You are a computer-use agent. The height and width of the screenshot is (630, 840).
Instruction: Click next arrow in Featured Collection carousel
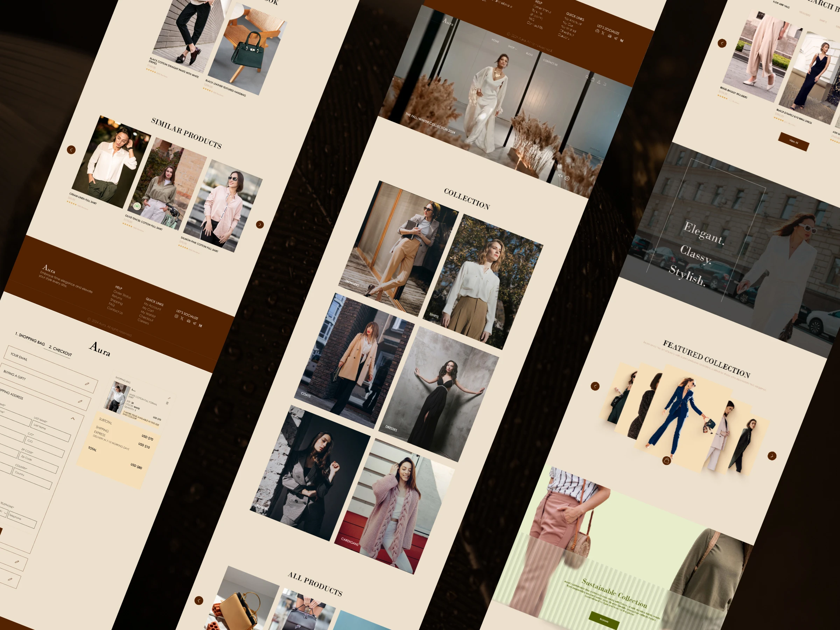point(772,456)
